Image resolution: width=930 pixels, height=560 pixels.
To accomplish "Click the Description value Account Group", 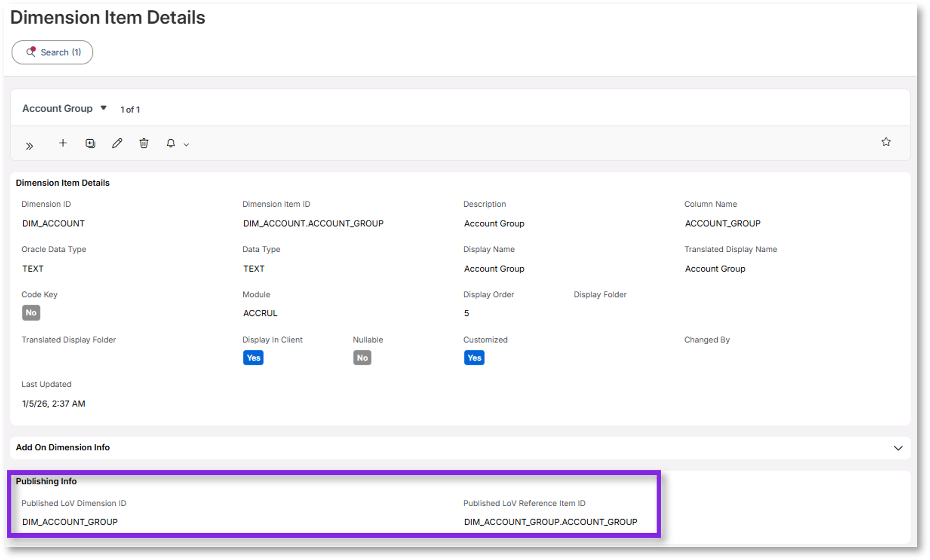I will [x=494, y=224].
